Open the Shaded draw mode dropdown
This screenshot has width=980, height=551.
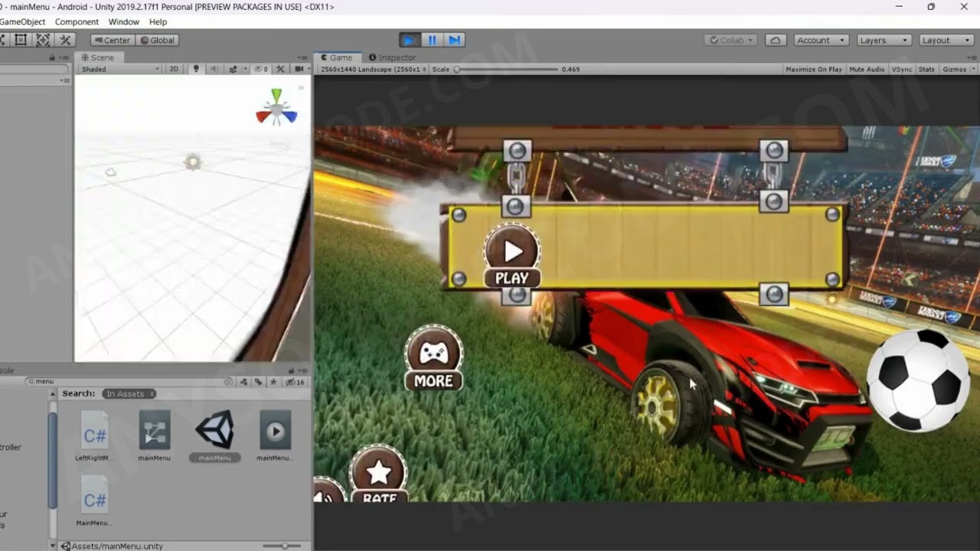coord(120,69)
